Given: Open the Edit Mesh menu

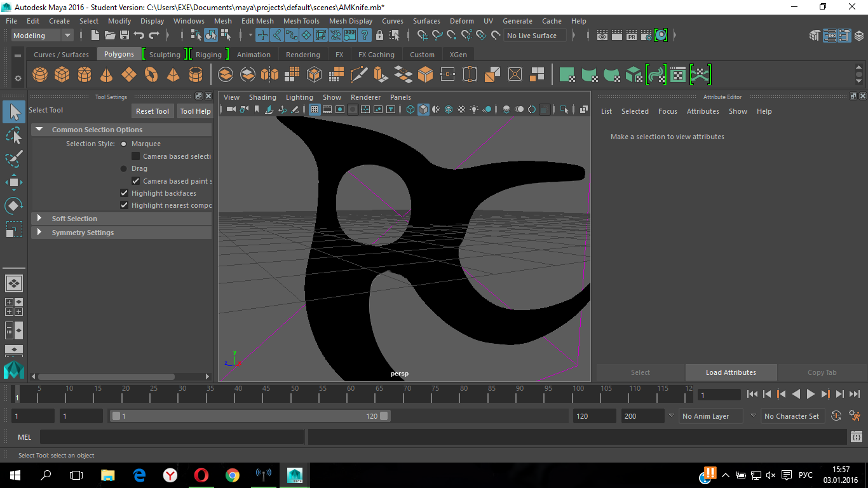Looking at the screenshot, I should coord(257,21).
